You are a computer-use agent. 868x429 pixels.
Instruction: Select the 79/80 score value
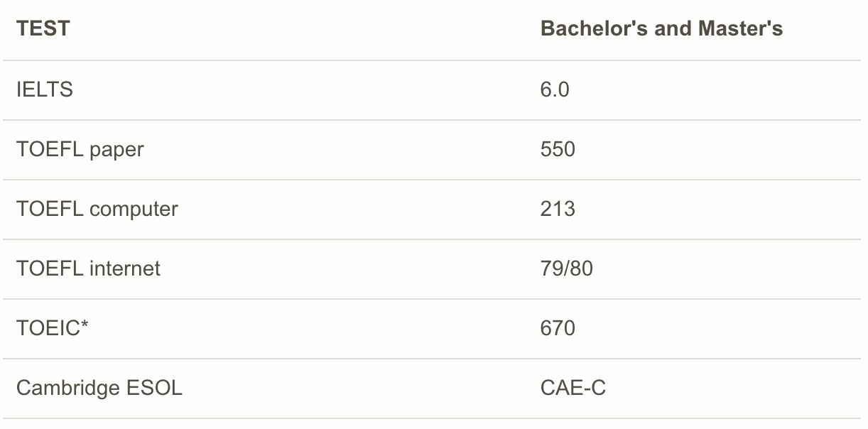pos(566,268)
